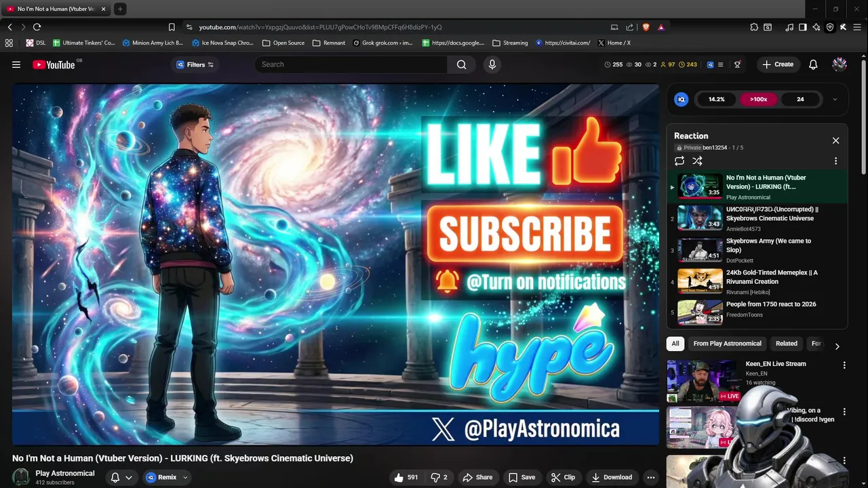
Task: Select the 14.2% stat pill
Action: (x=716, y=100)
